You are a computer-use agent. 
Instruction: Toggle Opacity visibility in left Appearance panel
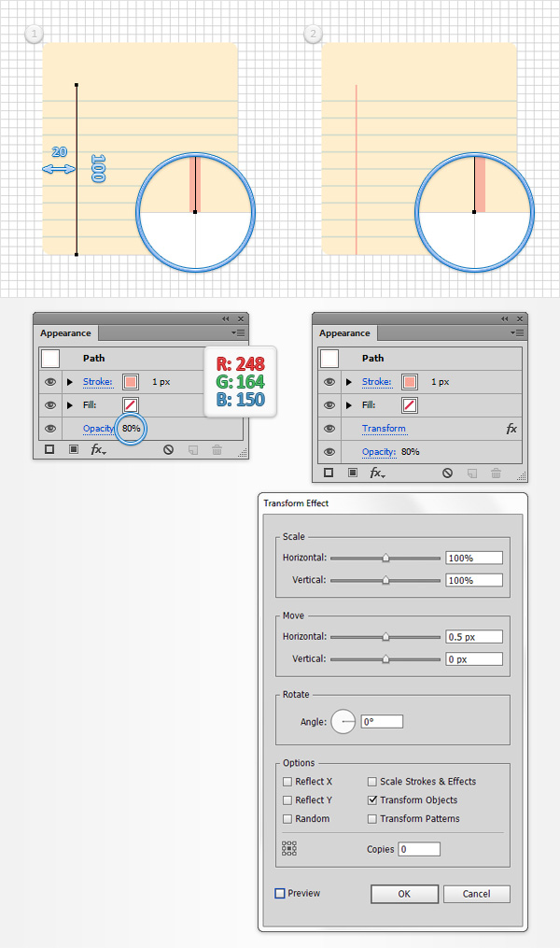(x=50, y=429)
